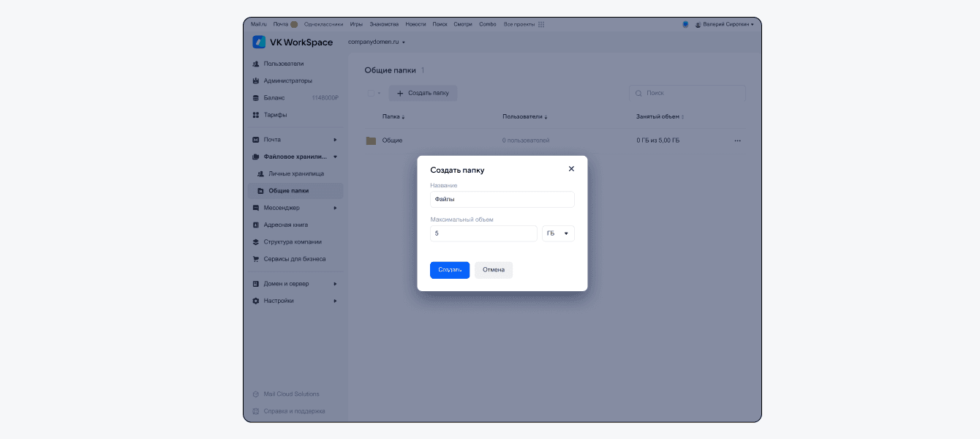The image size is (980, 439).
Task: Open the ГБ unit dropdown
Action: [x=558, y=233]
